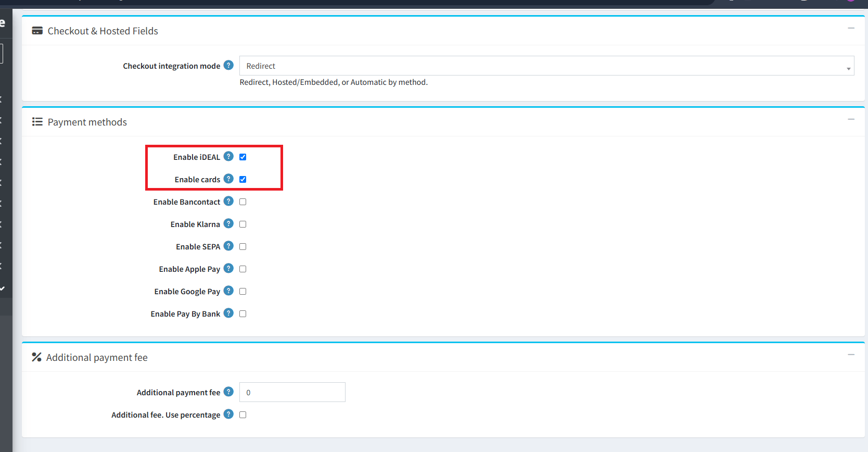Check the Enable Apple Pay box
This screenshot has height=452, width=868.
[242, 269]
